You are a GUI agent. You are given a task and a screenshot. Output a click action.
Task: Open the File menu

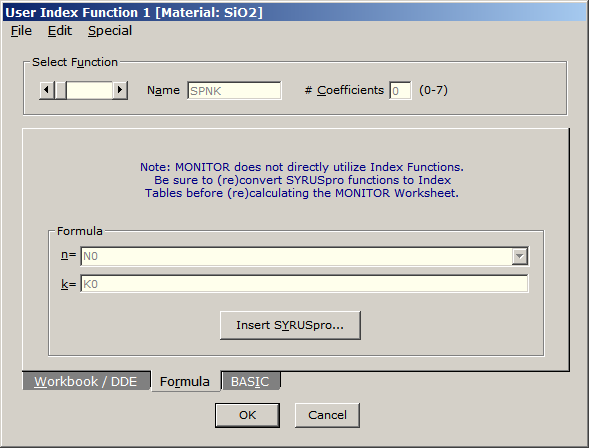pos(21,31)
